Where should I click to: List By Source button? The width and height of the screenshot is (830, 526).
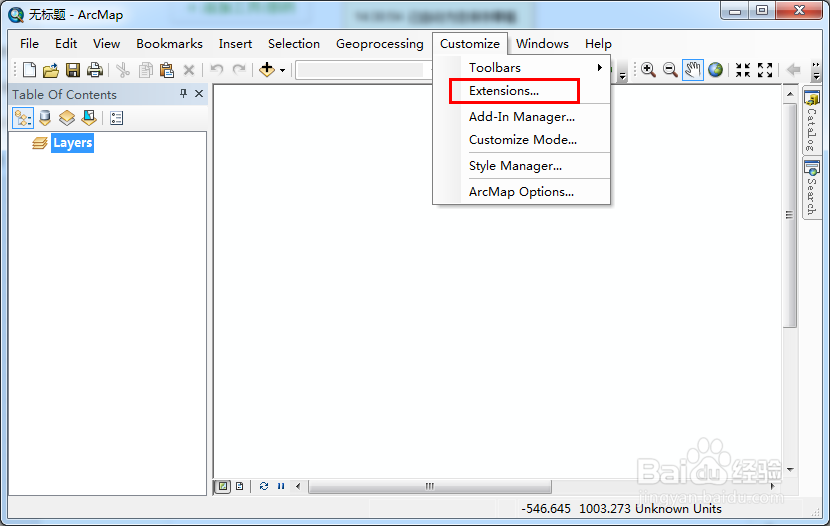pyautogui.click(x=45, y=118)
